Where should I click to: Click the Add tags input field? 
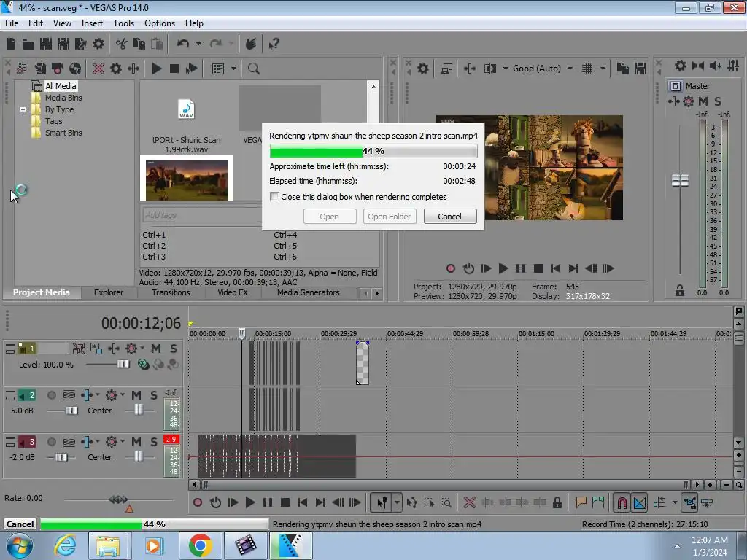[202, 215]
